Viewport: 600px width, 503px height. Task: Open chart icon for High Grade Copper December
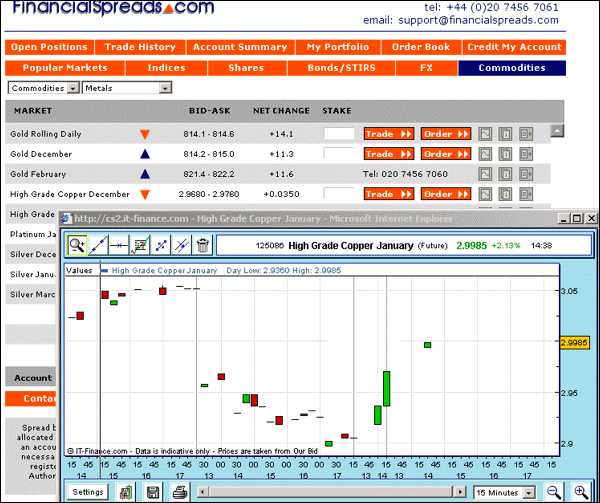(x=485, y=194)
